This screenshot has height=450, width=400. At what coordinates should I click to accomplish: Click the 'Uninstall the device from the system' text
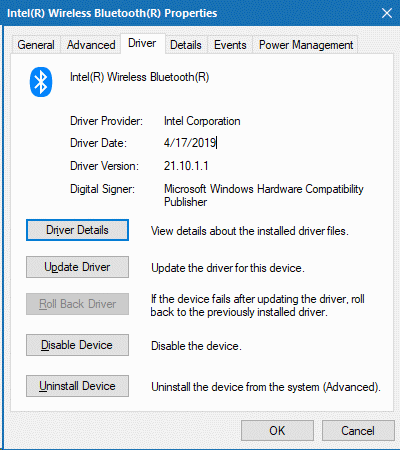click(x=266, y=387)
